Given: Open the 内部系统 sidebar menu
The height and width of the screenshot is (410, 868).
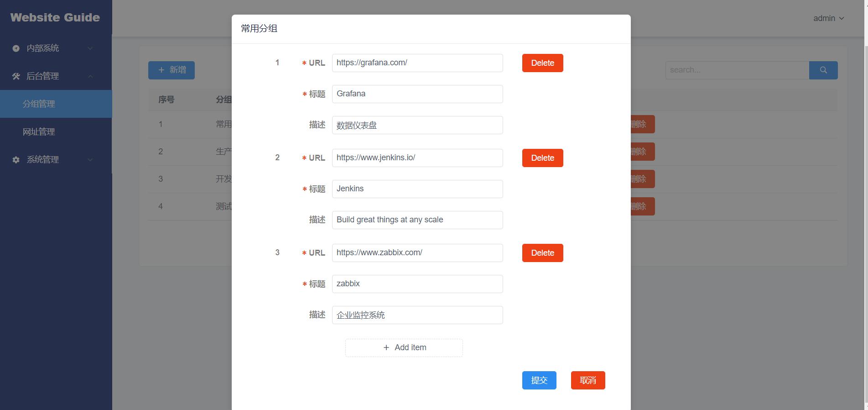Looking at the screenshot, I should pyautogui.click(x=56, y=48).
